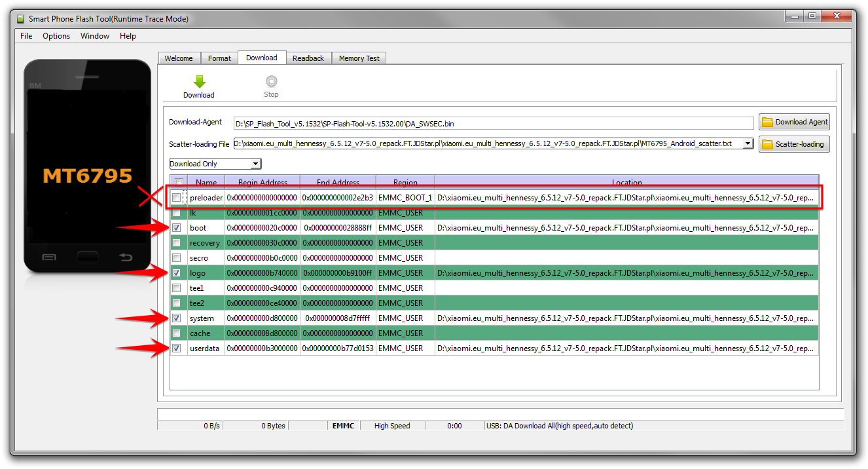Click end address 0x000000000002e2b3 of preloader
Screen dimensions: 868x469
click(x=338, y=198)
